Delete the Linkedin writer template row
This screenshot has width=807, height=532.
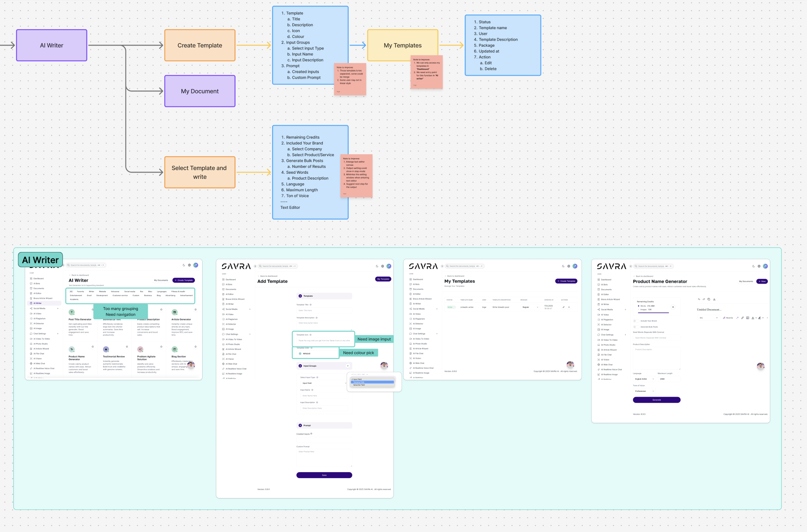point(569,307)
